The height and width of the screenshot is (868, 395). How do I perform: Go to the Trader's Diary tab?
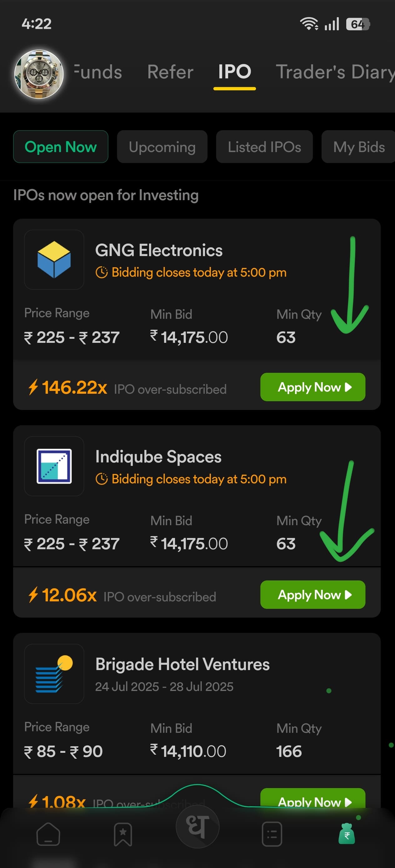(335, 72)
